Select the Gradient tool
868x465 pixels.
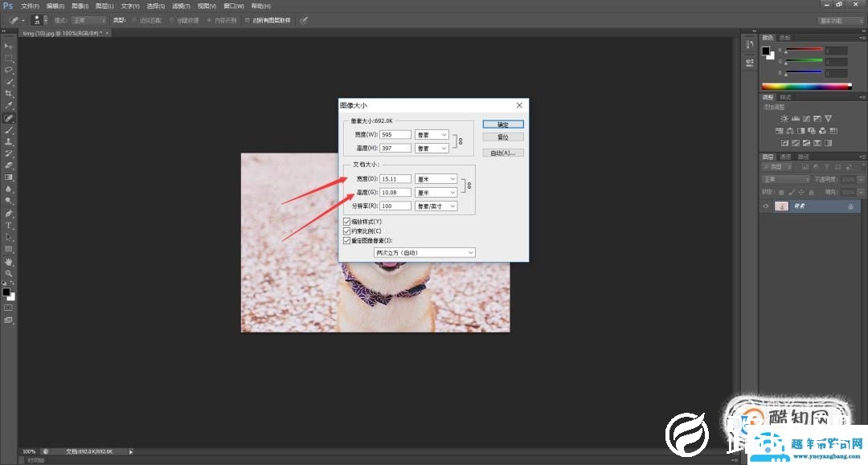(x=8, y=177)
